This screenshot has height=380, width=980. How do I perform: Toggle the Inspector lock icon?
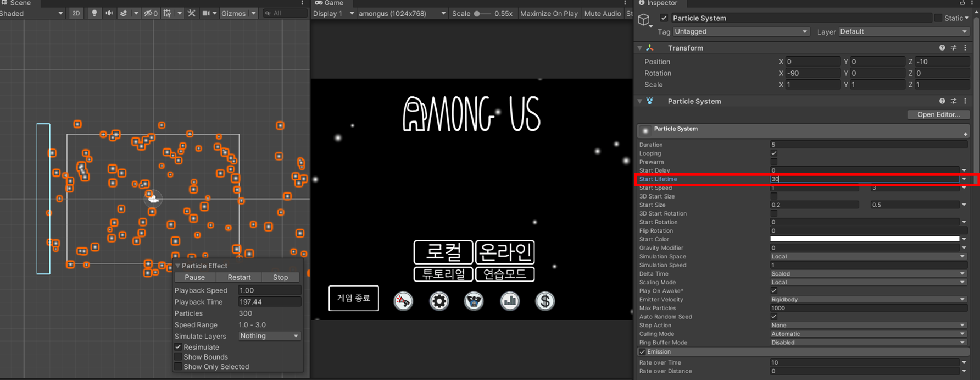(x=962, y=3)
